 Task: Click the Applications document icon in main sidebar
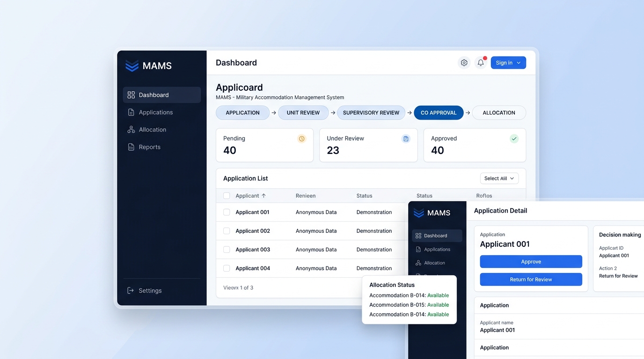tap(131, 112)
